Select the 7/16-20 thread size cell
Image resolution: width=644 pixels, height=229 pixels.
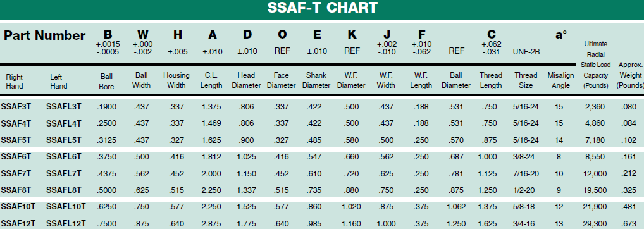tap(526, 173)
